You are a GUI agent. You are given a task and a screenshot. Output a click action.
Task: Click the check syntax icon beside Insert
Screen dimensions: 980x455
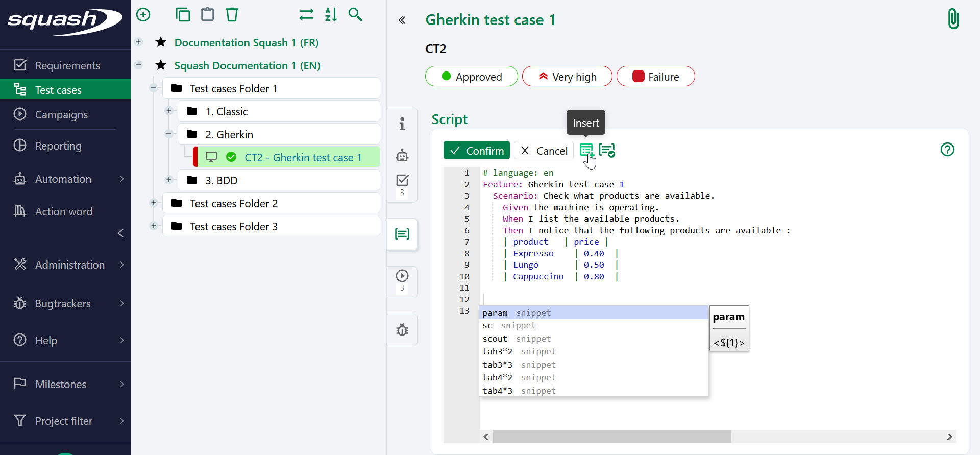tap(607, 151)
